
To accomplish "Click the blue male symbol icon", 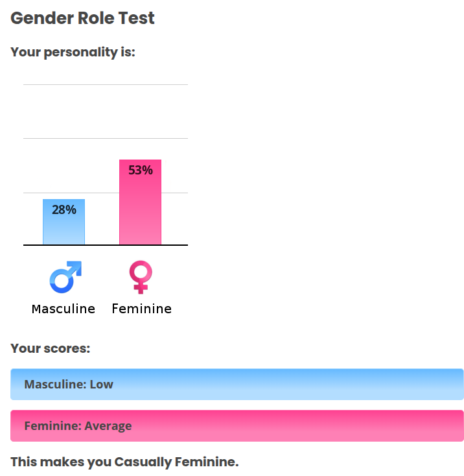I will (65, 277).
